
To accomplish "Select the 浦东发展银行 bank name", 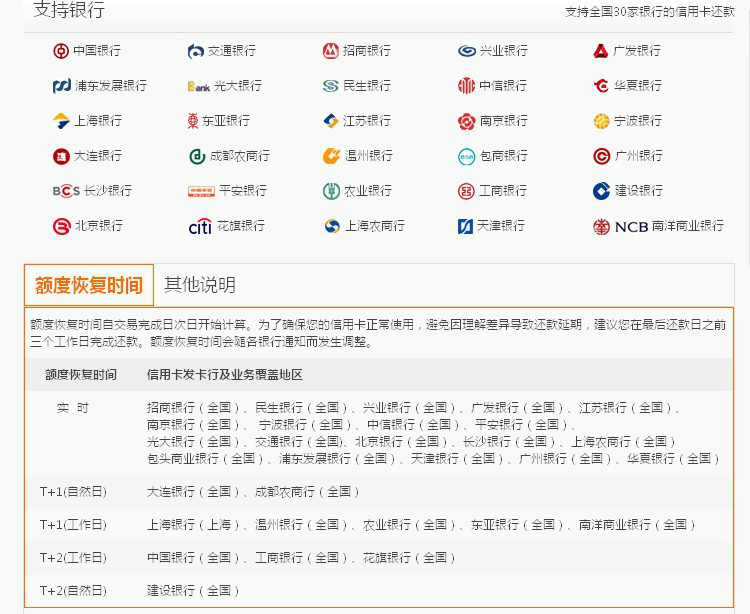I will (111, 86).
